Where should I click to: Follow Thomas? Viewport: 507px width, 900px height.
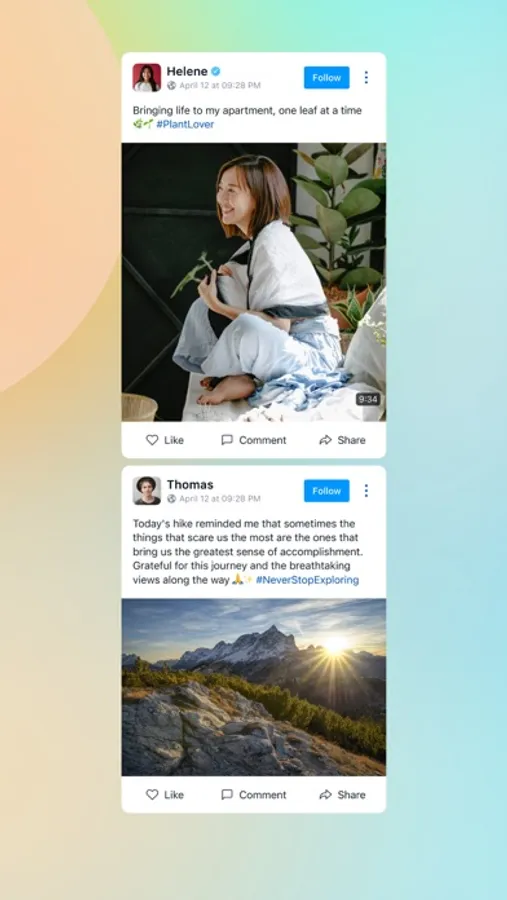pyautogui.click(x=327, y=491)
